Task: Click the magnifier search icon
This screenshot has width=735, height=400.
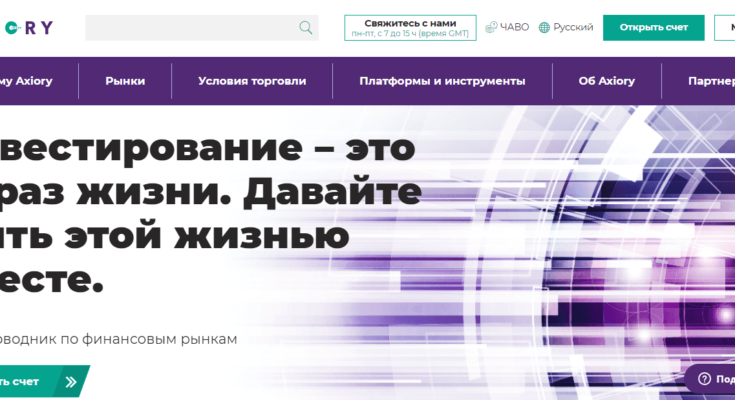Action: pos(306,28)
